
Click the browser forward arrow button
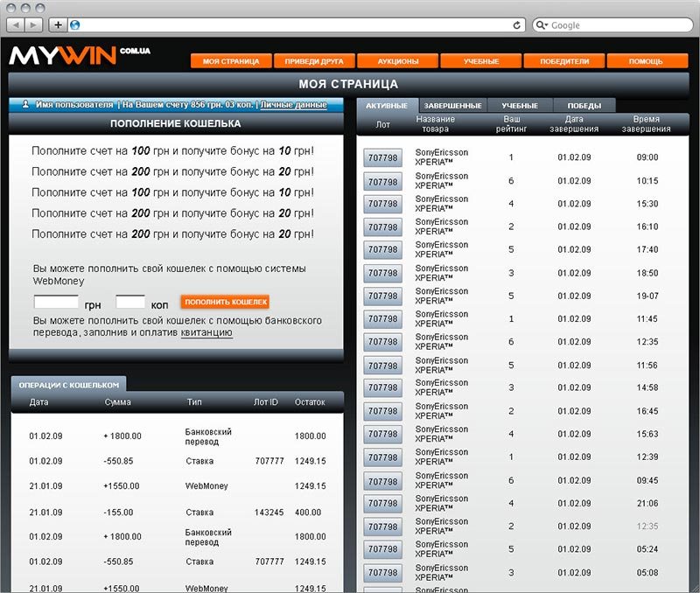[35, 24]
